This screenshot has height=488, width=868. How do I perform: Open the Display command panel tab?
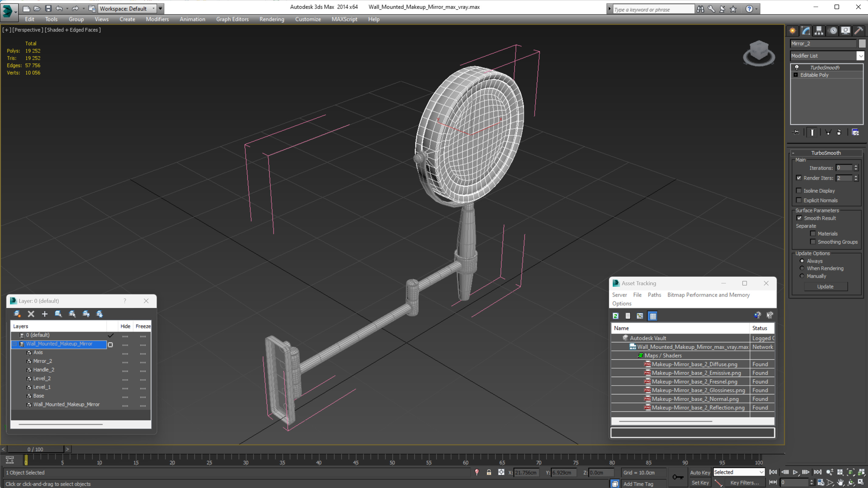pyautogui.click(x=846, y=31)
